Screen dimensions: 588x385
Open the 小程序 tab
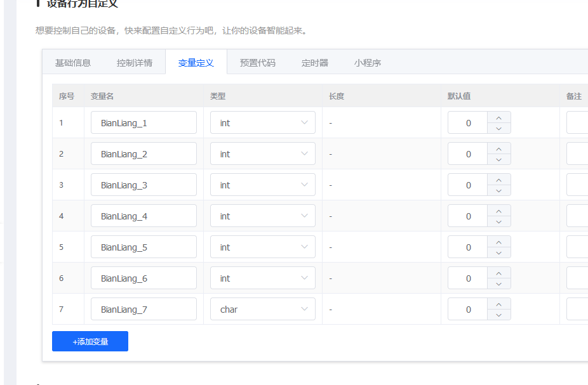367,62
